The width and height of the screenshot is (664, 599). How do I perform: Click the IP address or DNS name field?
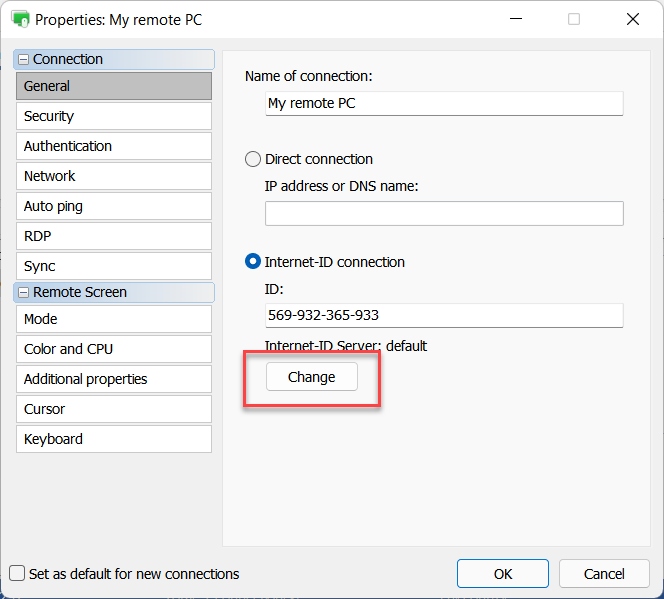point(443,213)
